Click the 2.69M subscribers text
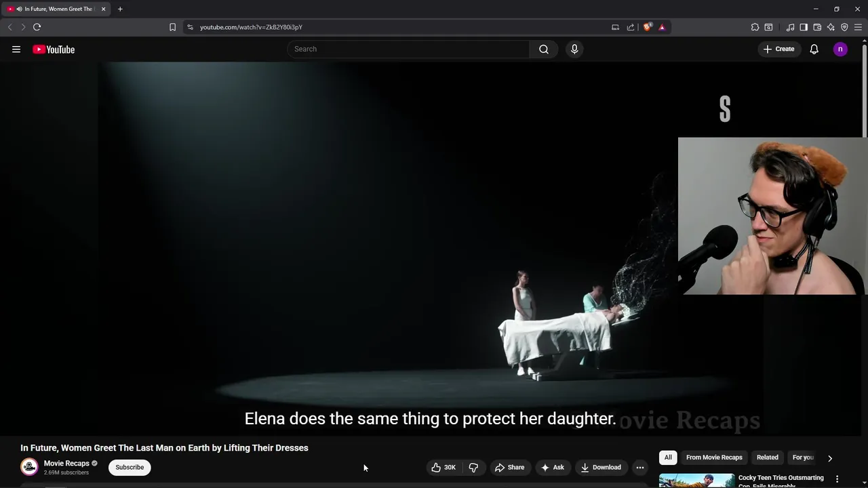The width and height of the screenshot is (868, 488). pyautogui.click(x=66, y=472)
